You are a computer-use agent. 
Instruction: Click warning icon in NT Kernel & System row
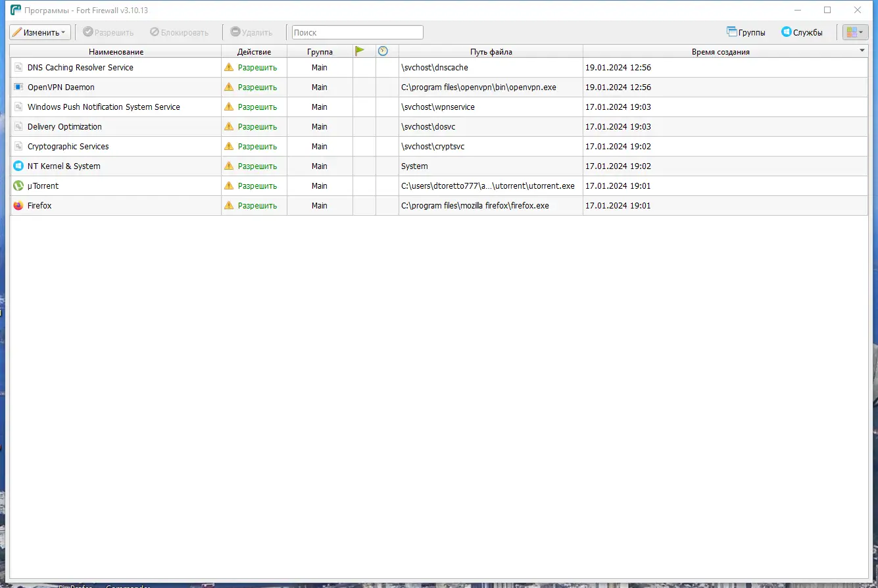229,166
